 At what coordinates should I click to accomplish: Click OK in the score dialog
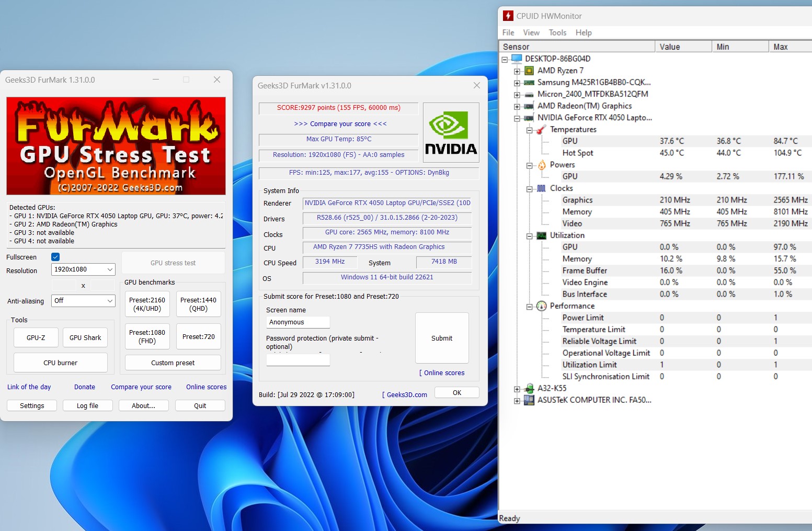click(x=457, y=392)
